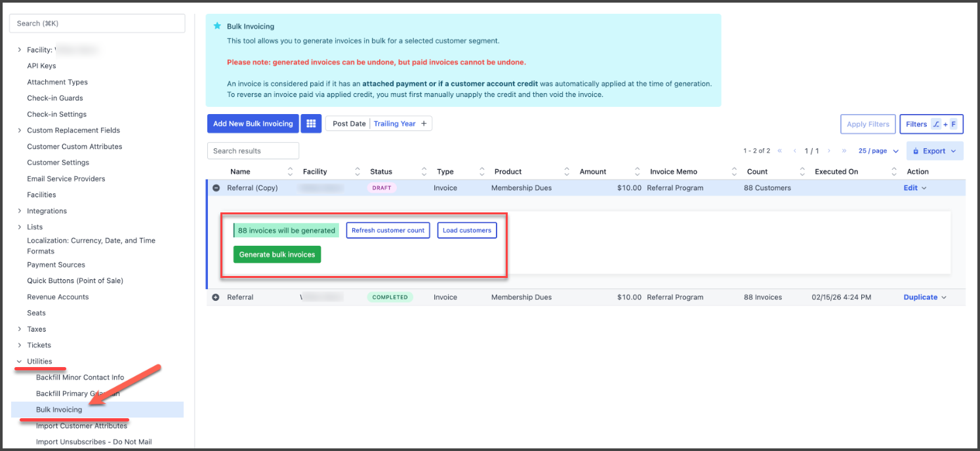Sort by Amount column sort icon
The height and width of the screenshot is (451, 980).
click(636, 172)
